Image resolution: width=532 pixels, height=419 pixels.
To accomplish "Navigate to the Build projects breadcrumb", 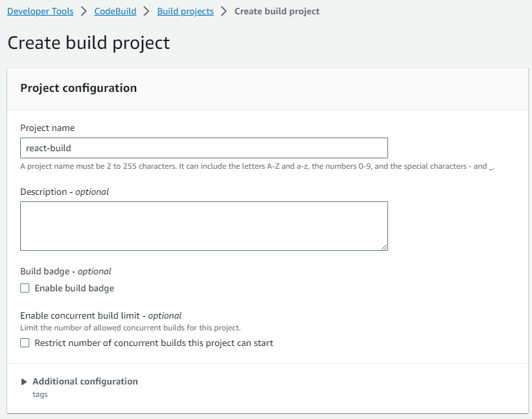I will pos(185,12).
